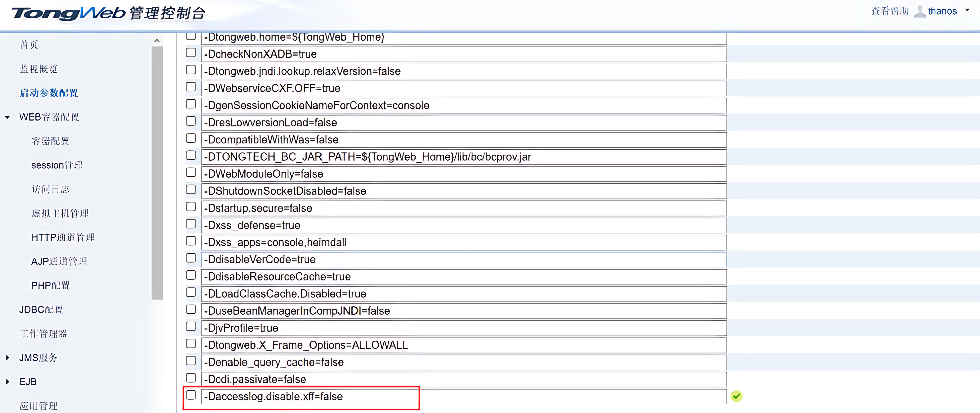Open 虚拟主机管理 in the sidebar
Screen dimensions: 980x413
coord(60,213)
